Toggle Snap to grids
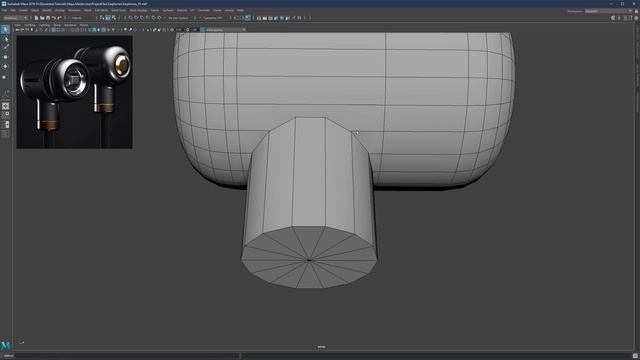The width and height of the screenshot is (640, 360). click(131, 18)
